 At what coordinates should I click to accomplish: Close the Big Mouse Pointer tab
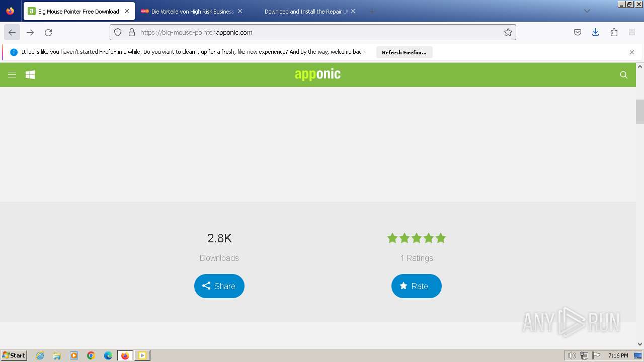click(127, 11)
